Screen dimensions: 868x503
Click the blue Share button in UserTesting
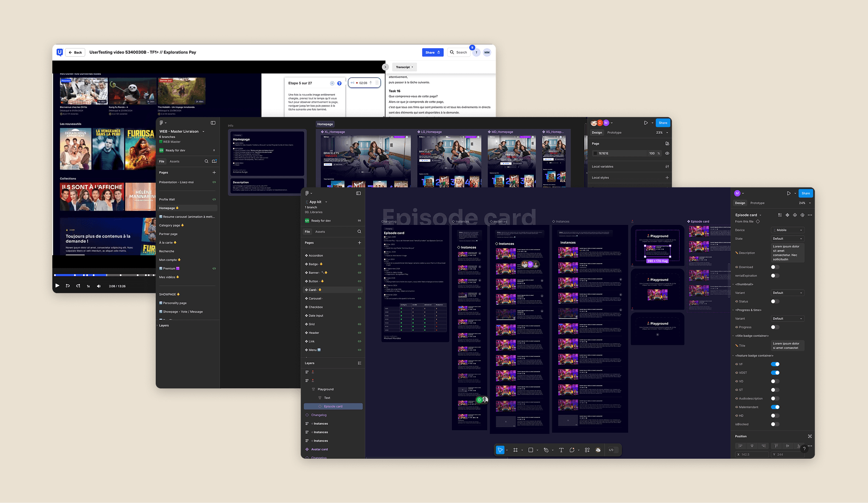pyautogui.click(x=432, y=52)
